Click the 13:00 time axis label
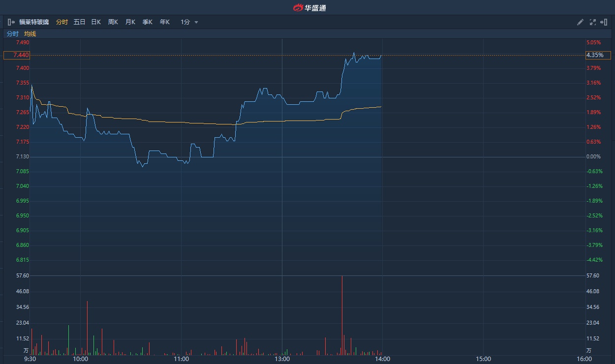Image resolution: width=615 pixels, height=364 pixels. coord(282,359)
